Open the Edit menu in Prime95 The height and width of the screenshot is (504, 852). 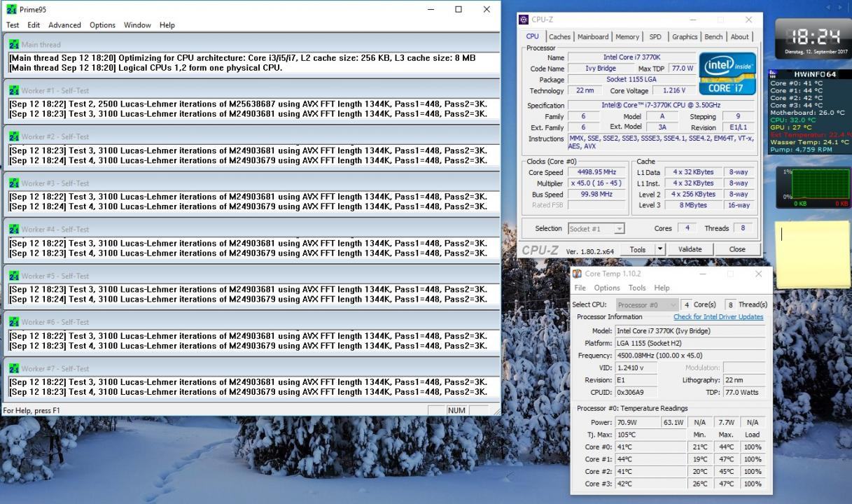pos(34,24)
